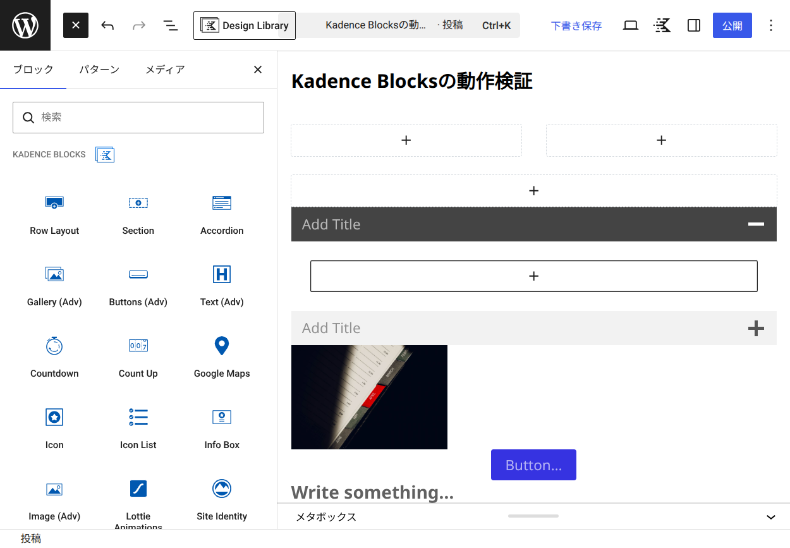The image size is (790, 548).
Task: Close the inserter panel with X
Action: point(257,70)
